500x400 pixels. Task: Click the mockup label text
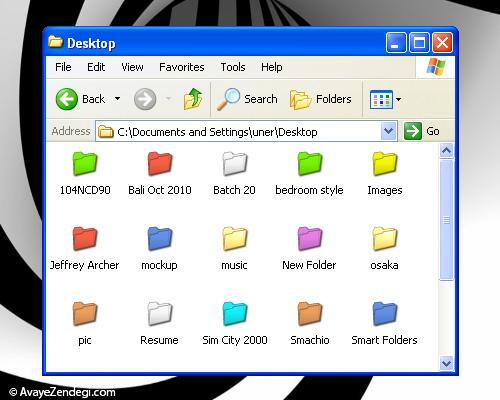[x=159, y=265]
